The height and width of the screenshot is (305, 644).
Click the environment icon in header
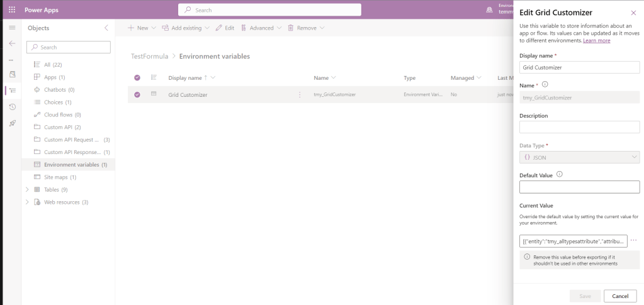point(489,10)
